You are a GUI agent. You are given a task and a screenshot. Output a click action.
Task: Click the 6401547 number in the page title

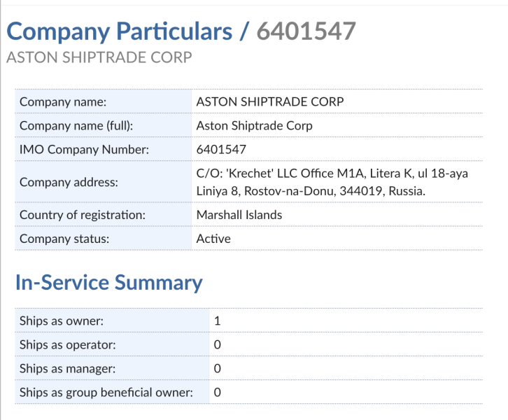click(306, 31)
